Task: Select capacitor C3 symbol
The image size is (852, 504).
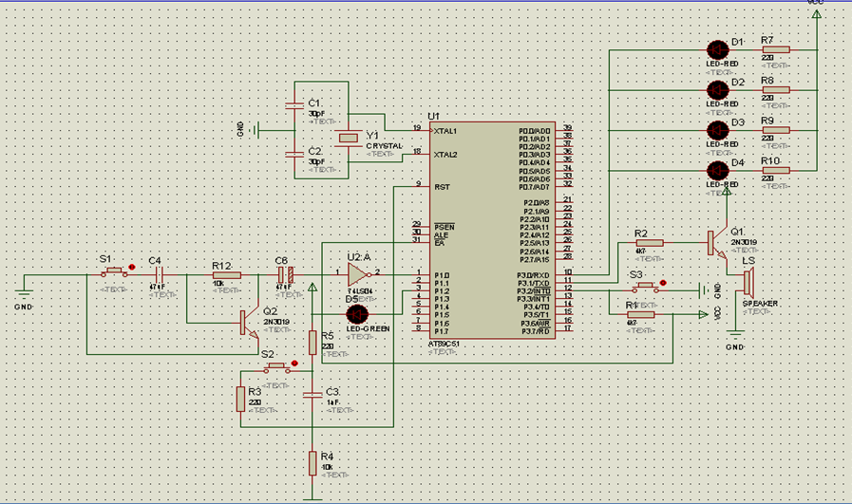Action: pyautogui.click(x=312, y=395)
